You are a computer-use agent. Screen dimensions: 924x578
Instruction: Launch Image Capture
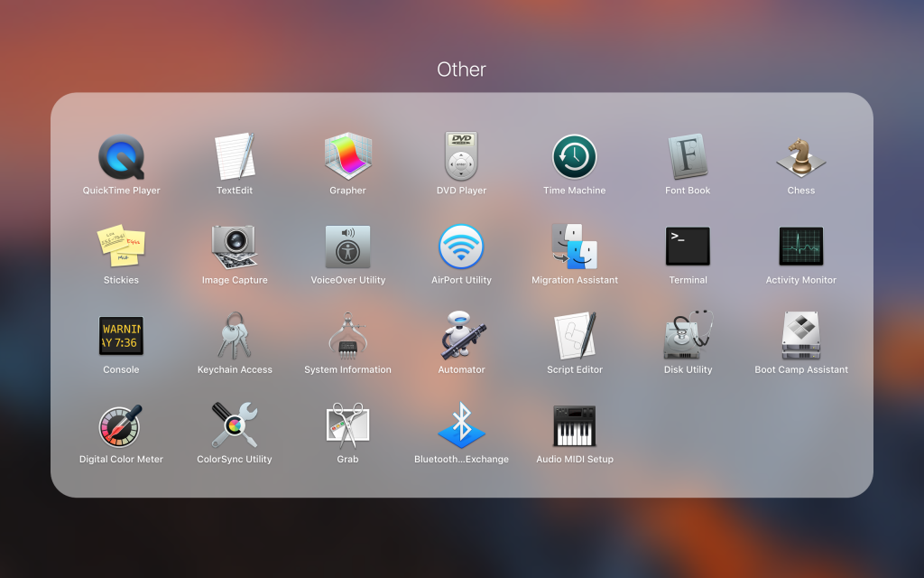235,247
